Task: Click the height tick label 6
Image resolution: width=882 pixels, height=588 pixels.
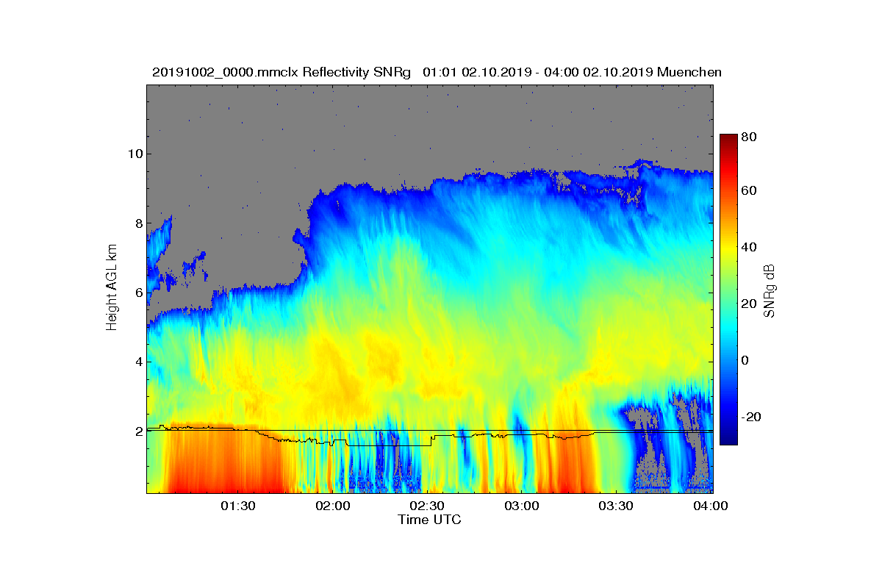Action: tap(138, 293)
